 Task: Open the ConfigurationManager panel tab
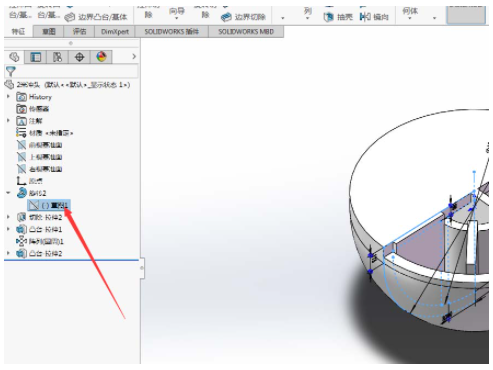click(57, 57)
